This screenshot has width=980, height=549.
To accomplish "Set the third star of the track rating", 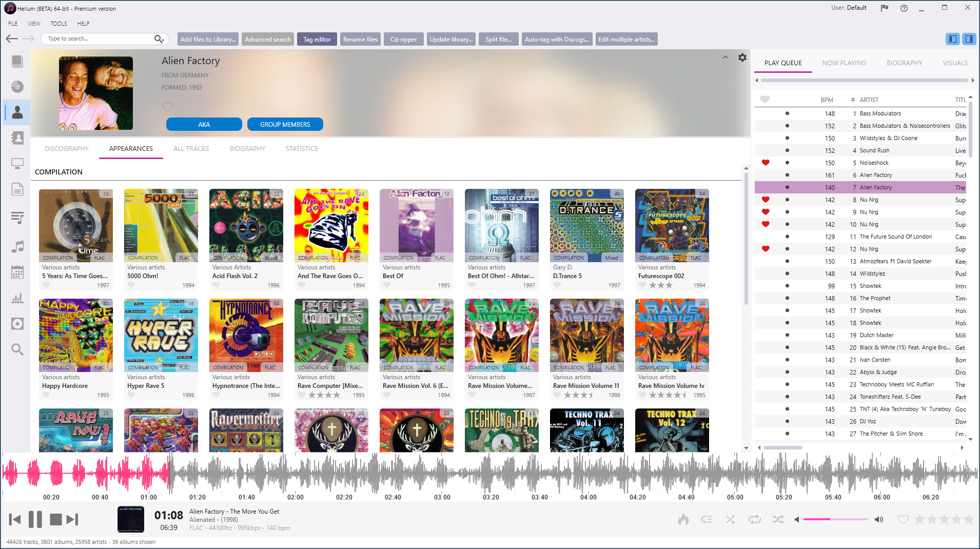I will 944,519.
